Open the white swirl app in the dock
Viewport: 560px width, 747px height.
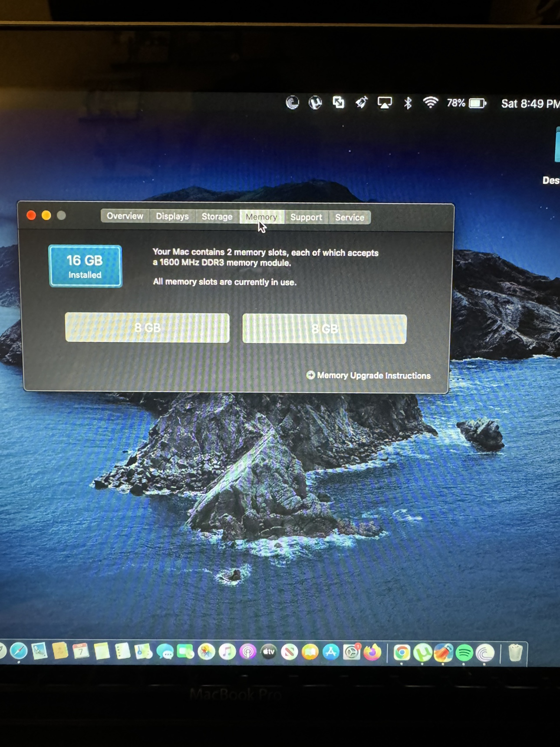[x=485, y=653]
